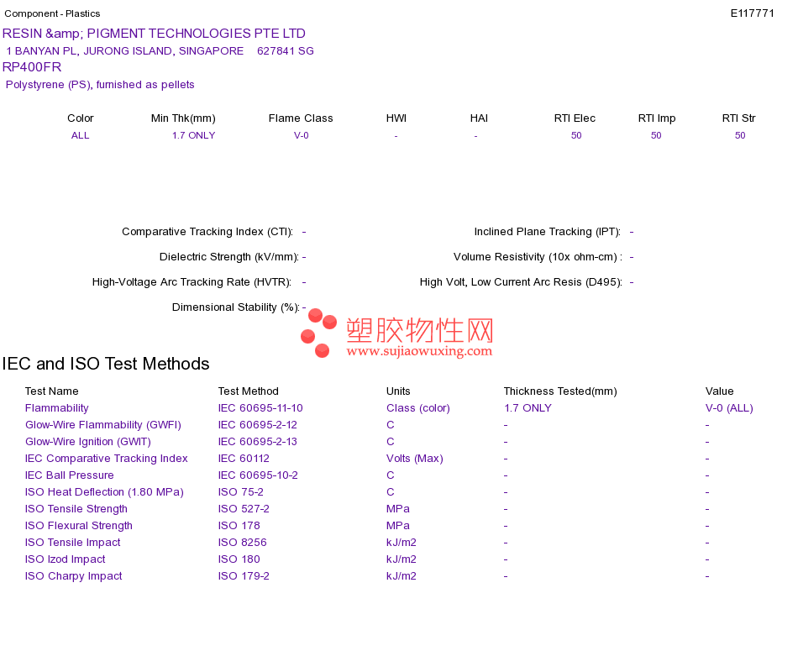Open ISO Flexural Strength test link

click(78, 526)
